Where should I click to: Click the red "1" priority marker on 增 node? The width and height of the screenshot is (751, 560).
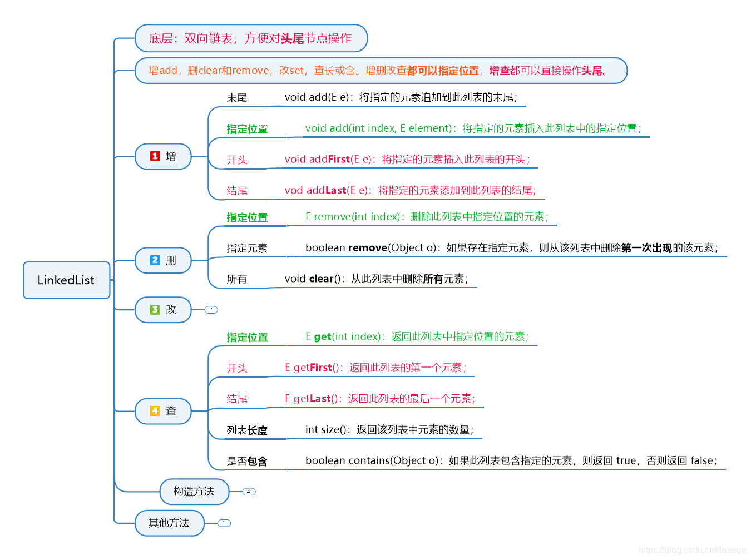click(155, 156)
